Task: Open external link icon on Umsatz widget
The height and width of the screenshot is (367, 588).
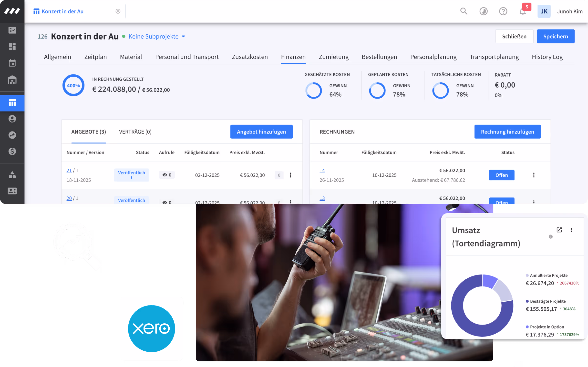Action: pos(559,230)
